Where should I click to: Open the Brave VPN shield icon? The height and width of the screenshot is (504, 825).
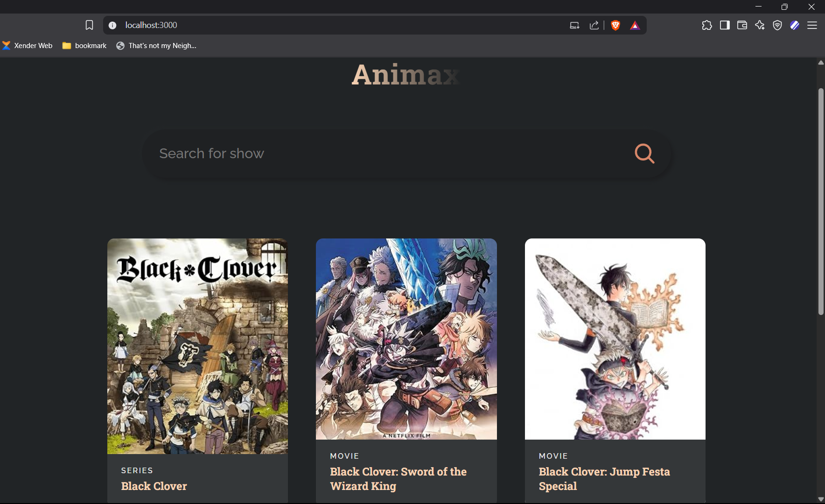click(x=777, y=25)
